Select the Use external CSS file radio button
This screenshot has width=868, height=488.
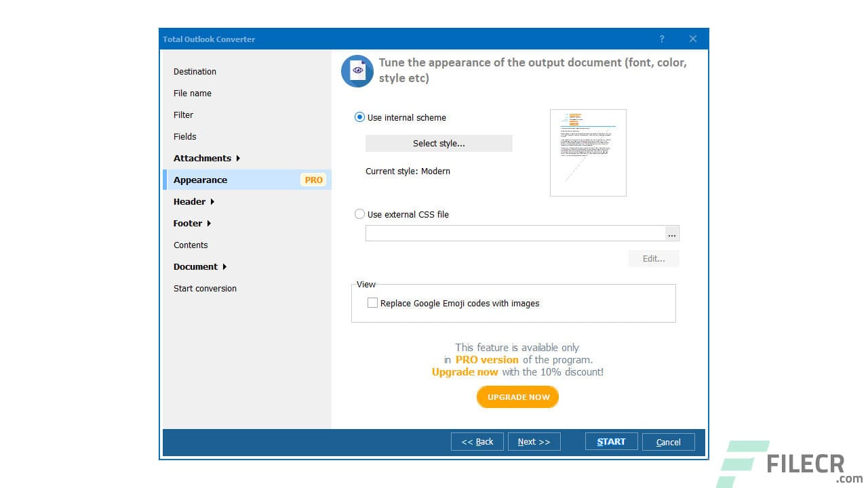(359, 213)
